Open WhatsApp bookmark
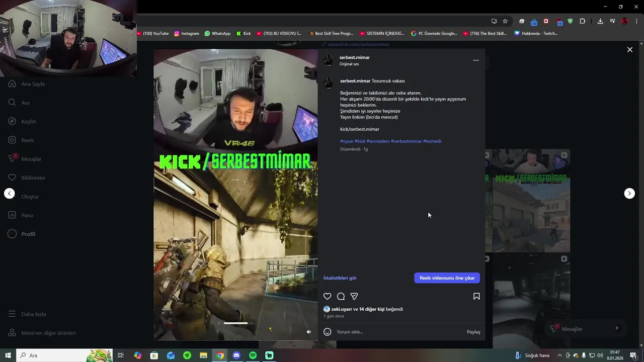 pos(217,34)
